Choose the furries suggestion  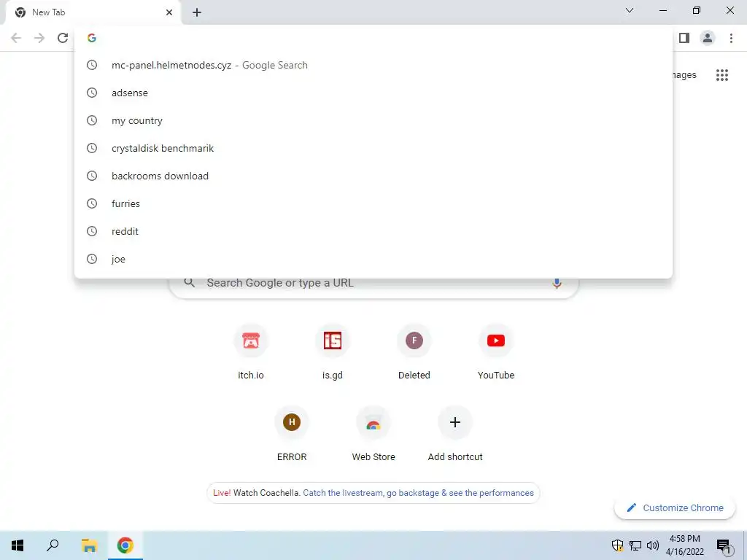click(373, 203)
